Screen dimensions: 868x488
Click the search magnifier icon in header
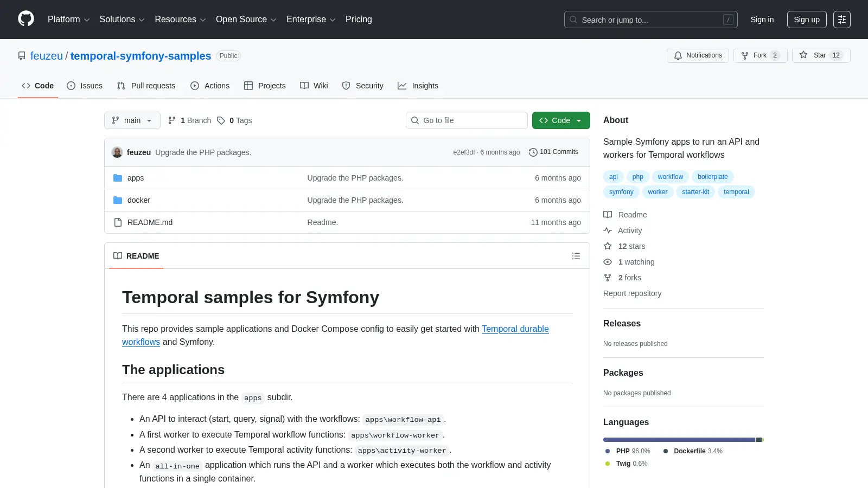click(x=573, y=20)
